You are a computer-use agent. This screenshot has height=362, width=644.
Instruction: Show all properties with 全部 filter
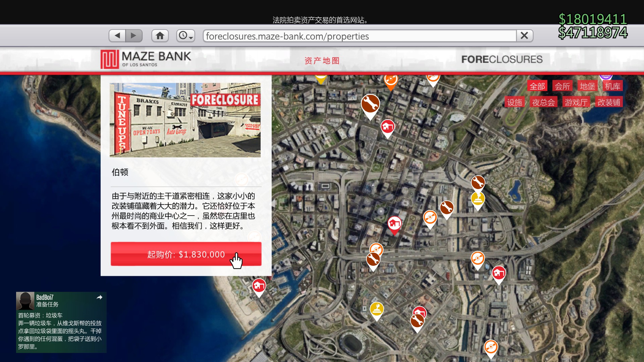[537, 86]
